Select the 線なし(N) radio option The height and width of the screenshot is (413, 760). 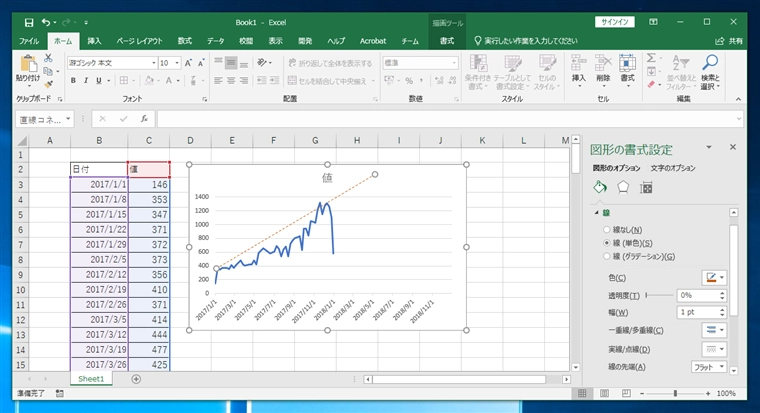[623, 230]
